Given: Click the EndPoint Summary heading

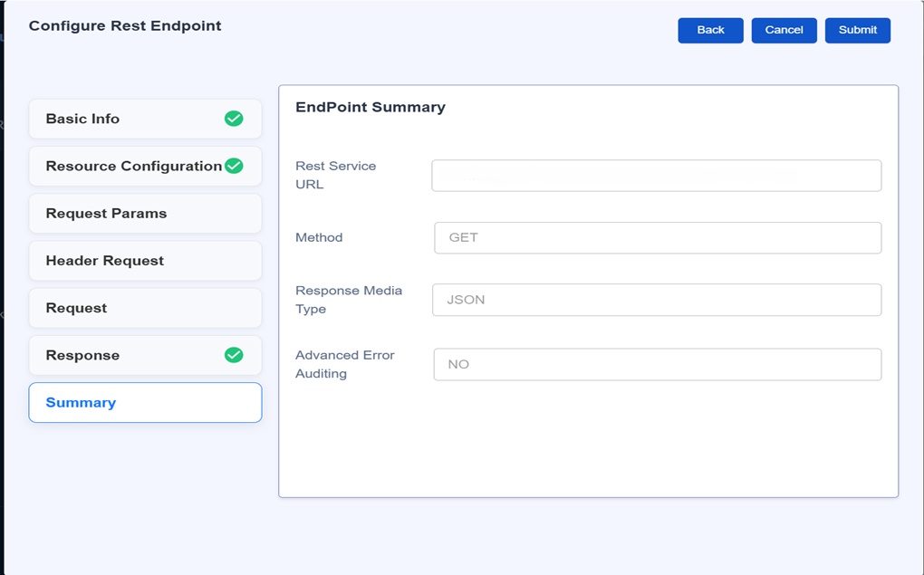Looking at the screenshot, I should (x=370, y=107).
